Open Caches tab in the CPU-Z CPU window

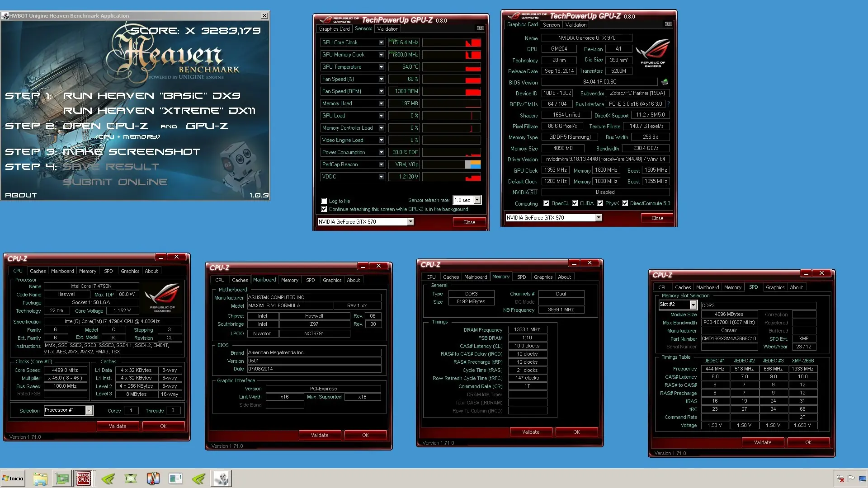[38, 271]
